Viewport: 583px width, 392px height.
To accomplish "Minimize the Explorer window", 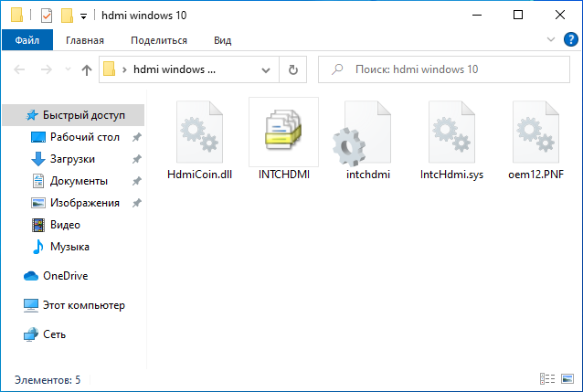I will [477, 15].
